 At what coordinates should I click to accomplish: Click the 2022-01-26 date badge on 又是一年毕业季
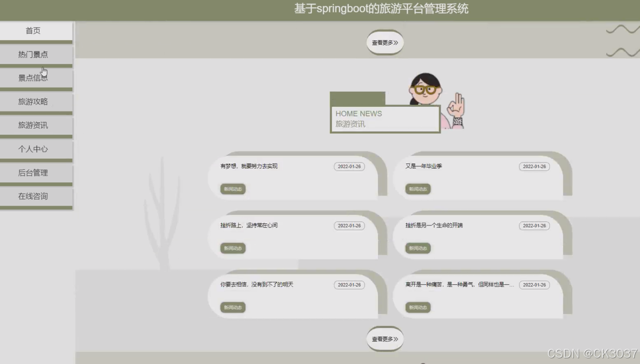coord(535,166)
